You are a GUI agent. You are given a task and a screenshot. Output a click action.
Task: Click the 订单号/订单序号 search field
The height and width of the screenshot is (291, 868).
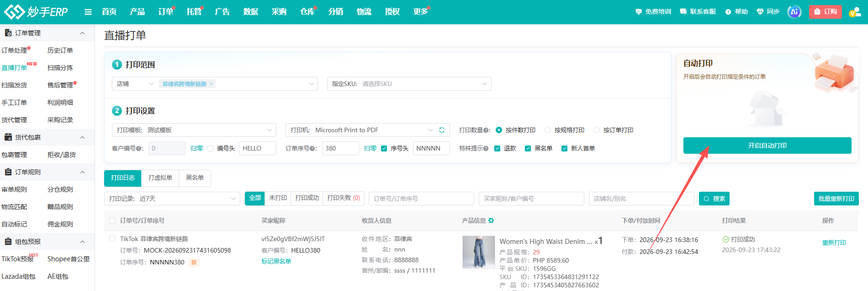pos(421,199)
